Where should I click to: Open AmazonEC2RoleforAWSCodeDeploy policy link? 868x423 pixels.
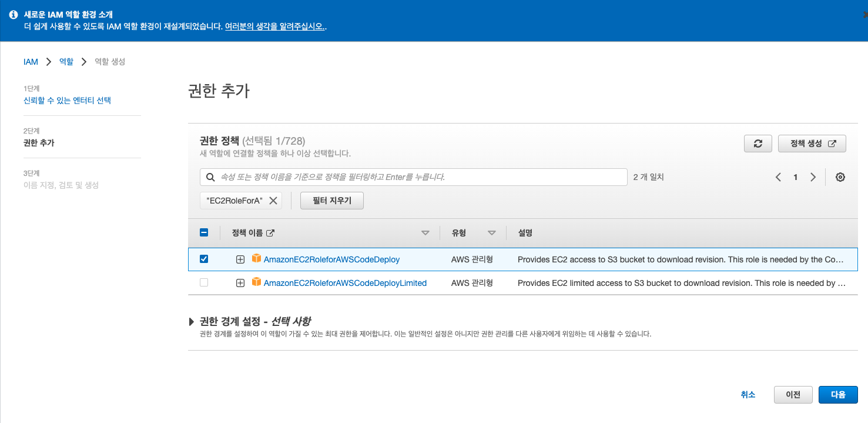331,259
